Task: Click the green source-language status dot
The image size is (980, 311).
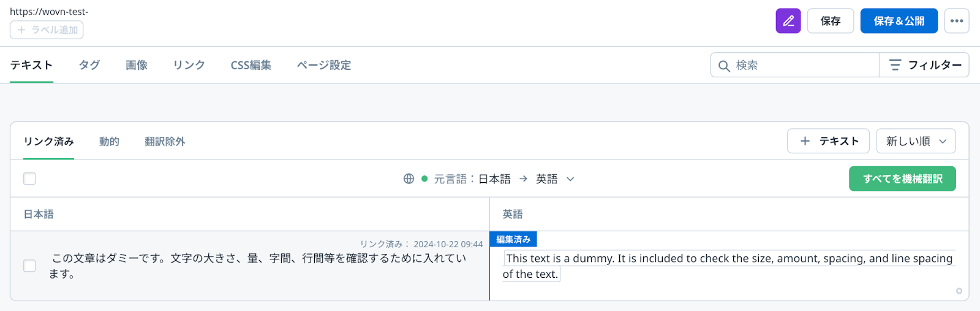Action: pos(424,179)
